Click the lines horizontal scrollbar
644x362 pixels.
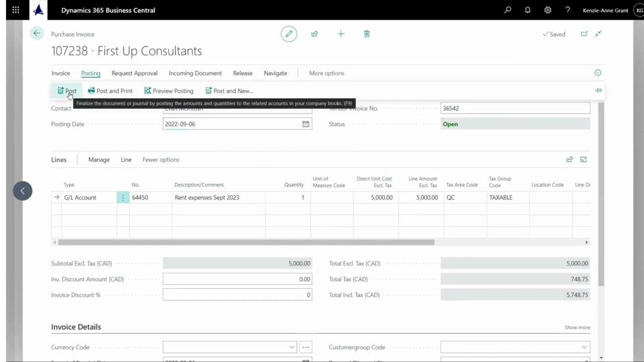pyautogui.click(x=246, y=242)
